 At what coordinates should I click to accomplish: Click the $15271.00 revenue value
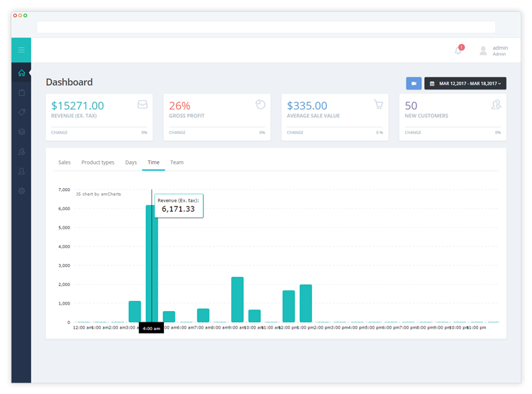coord(77,106)
